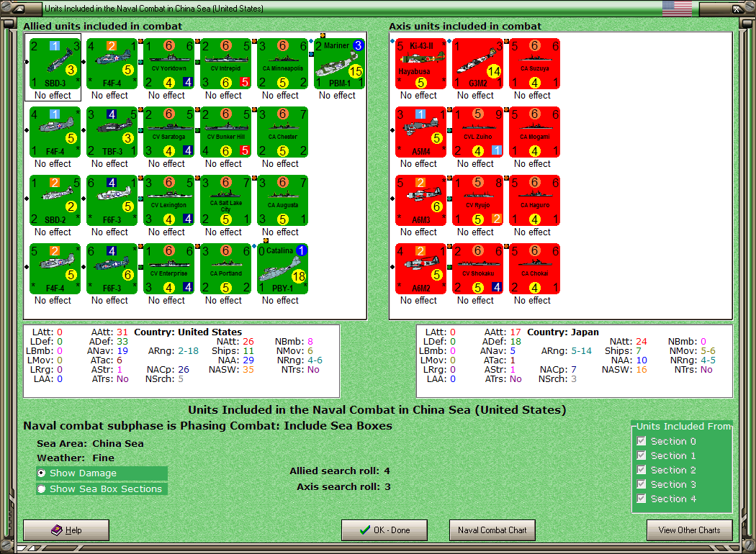This screenshot has width=756, height=554.
Task: Select the CV Shokaku carrier counter
Action: (x=478, y=269)
